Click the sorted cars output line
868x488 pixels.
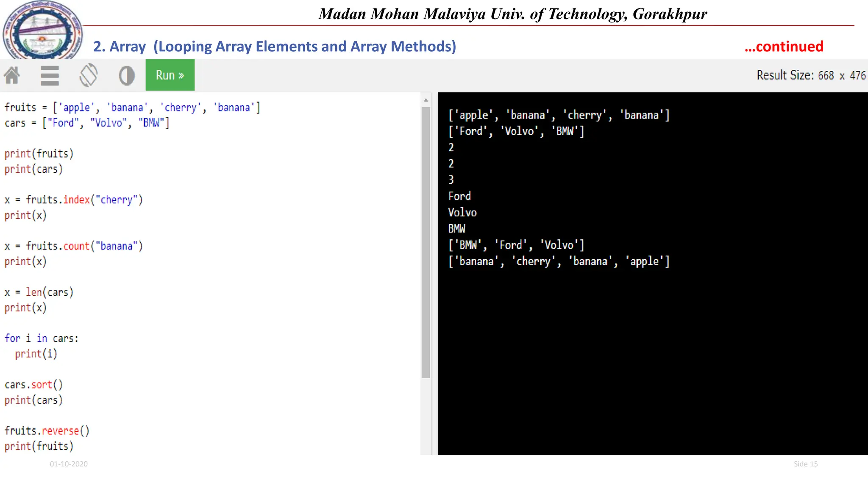coord(516,245)
